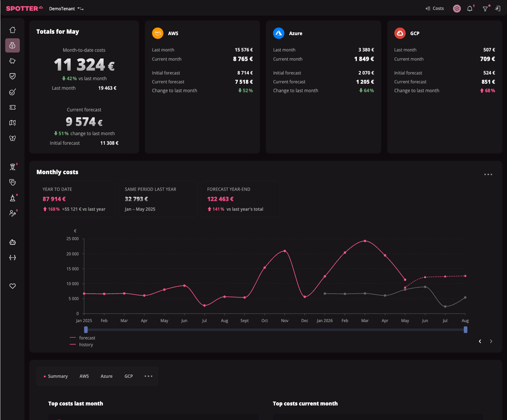Click the logout exit icon
This screenshot has height=420, width=507.
(498, 9)
